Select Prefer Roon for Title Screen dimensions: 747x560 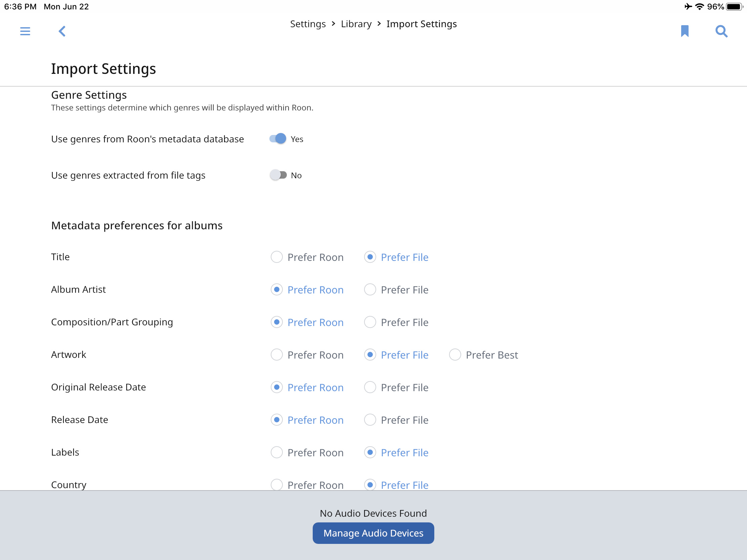(x=307, y=257)
